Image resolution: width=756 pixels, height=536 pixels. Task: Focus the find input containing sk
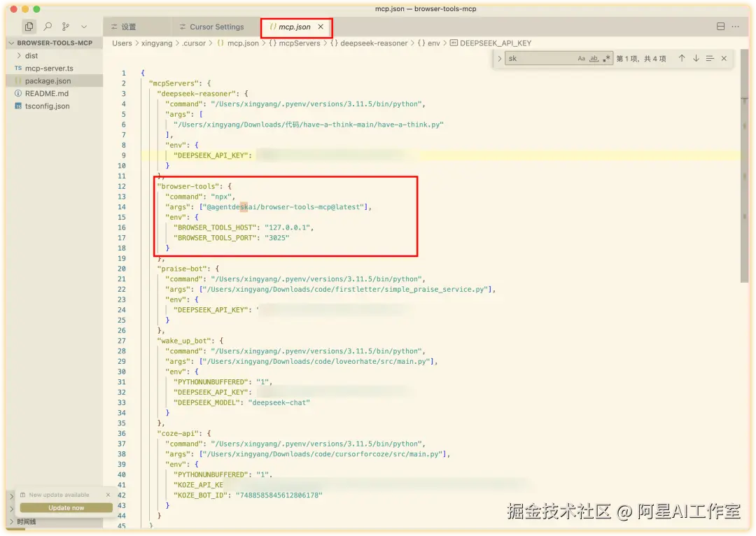coord(540,58)
